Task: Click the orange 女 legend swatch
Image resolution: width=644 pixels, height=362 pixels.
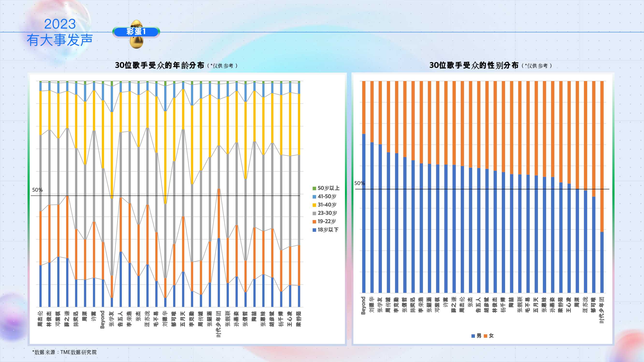Action: click(x=486, y=336)
